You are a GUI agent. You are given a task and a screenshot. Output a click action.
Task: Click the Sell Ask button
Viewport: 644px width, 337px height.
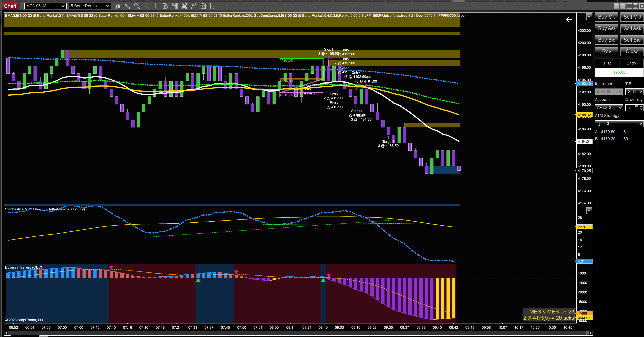pyautogui.click(x=632, y=28)
